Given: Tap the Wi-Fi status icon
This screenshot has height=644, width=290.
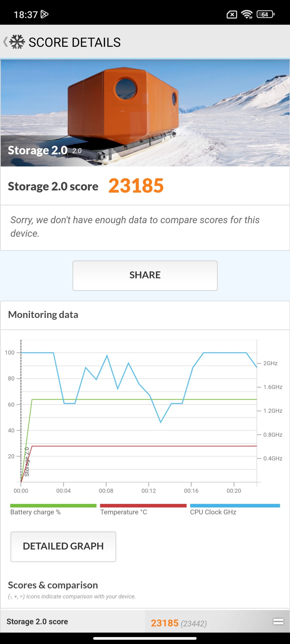Looking at the screenshot, I should pos(247,15).
